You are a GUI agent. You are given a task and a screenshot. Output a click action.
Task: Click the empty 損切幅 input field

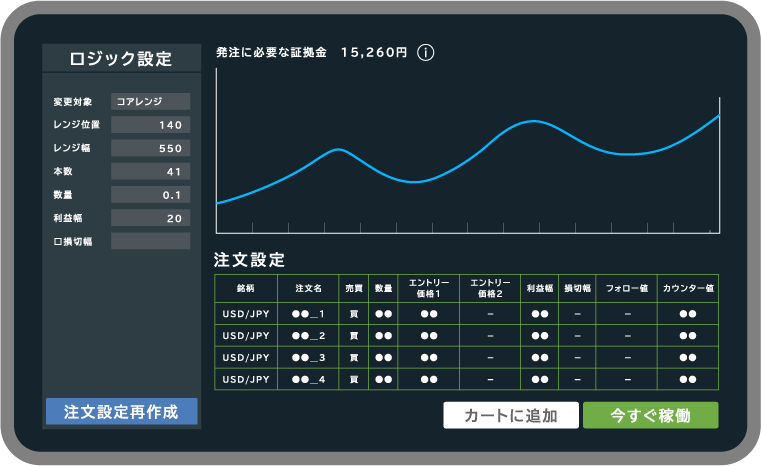tap(150, 241)
